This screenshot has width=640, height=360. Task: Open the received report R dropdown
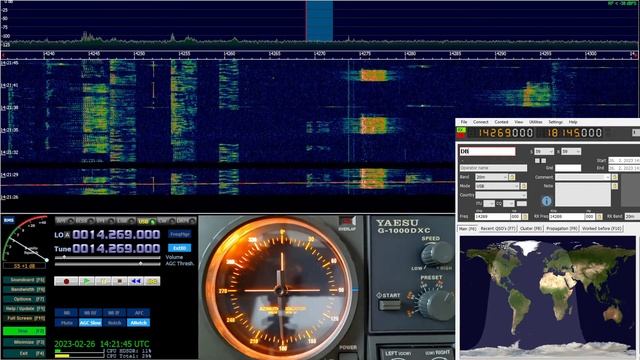[571, 151]
